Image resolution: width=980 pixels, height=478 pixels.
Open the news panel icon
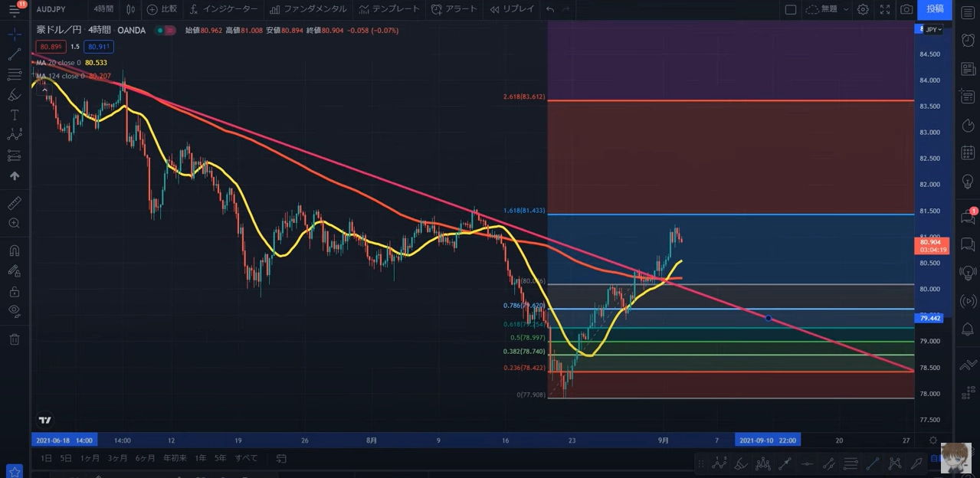(x=968, y=69)
